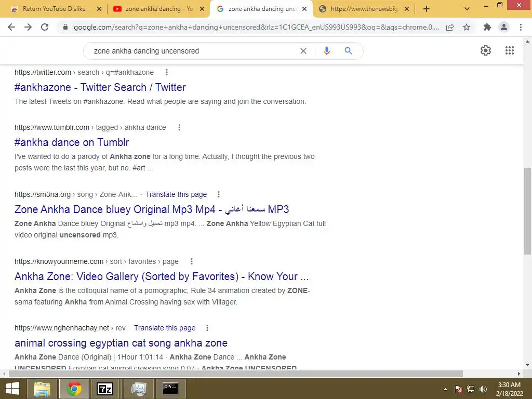
Task: Open the monitor app in taskbar
Action: coord(139,389)
